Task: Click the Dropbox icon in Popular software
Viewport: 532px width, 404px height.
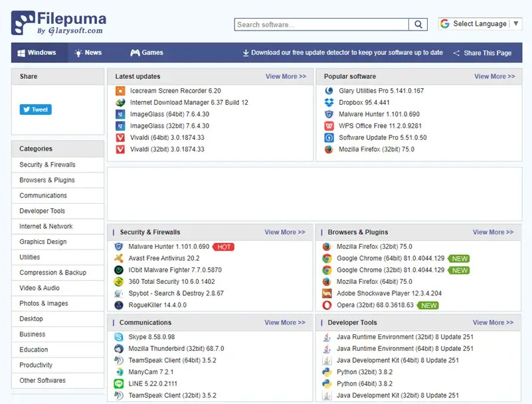Action: pos(329,102)
